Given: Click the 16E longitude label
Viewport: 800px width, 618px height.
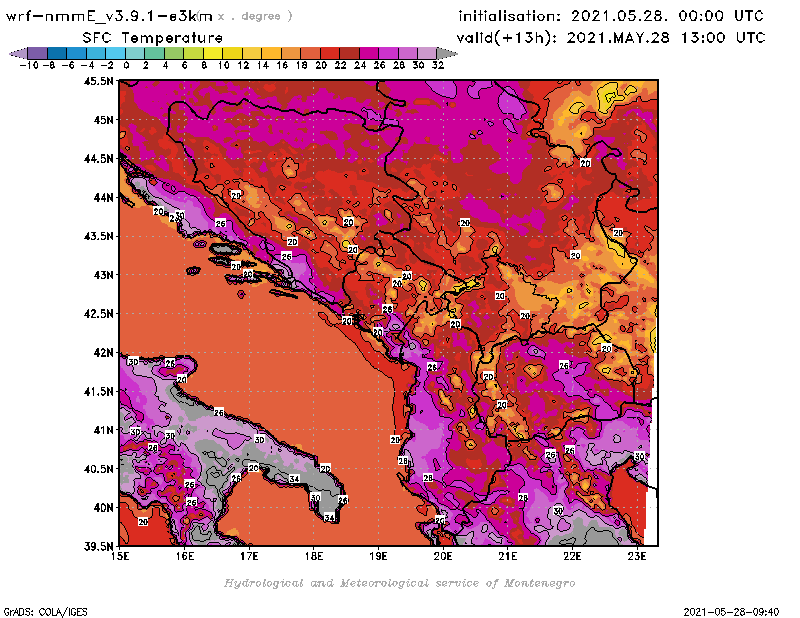Looking at the screenshot, I should click(185, 556).
